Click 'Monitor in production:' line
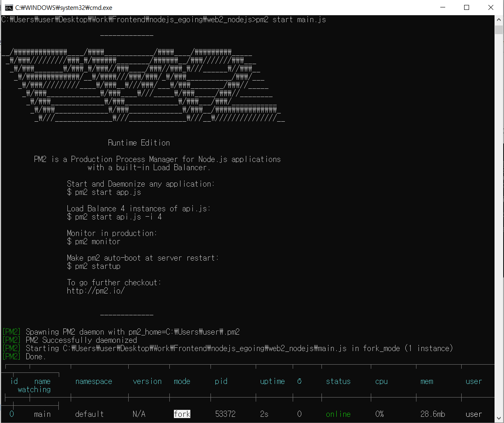 [112, 233]
